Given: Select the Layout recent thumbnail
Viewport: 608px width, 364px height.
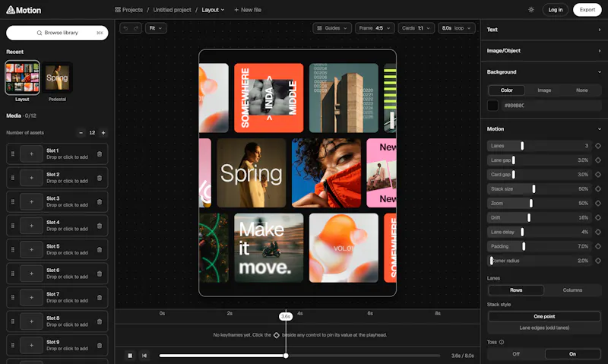Looking at the screenshot, I should tap(22, 78).
